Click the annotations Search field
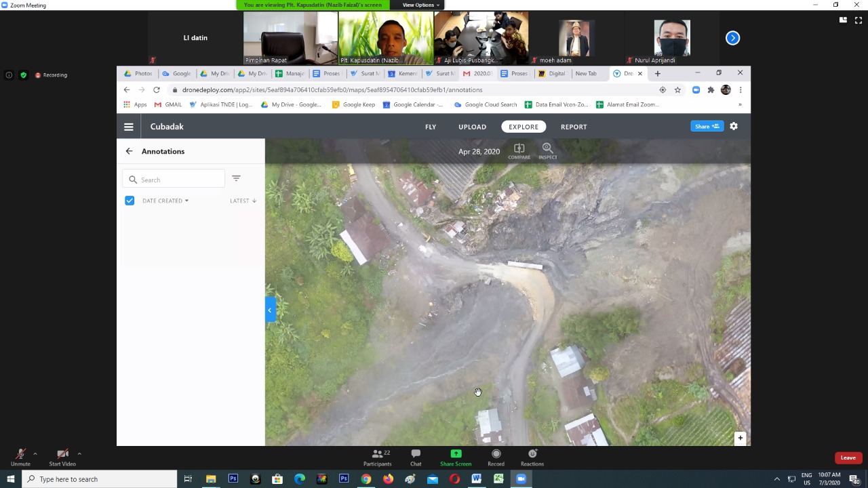Viewport: 868px width, 488px height. coord(174,180)
